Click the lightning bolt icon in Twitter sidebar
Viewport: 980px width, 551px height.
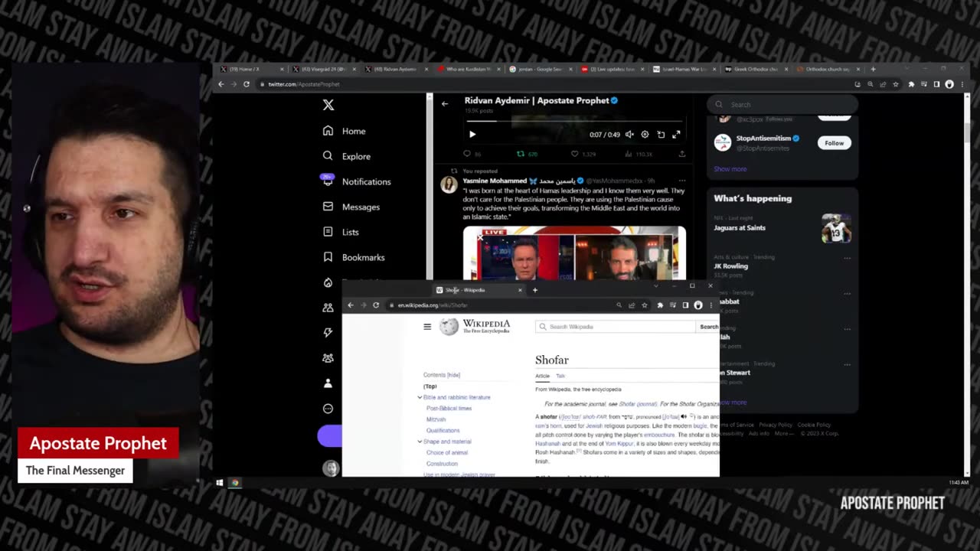click(328, 333)
